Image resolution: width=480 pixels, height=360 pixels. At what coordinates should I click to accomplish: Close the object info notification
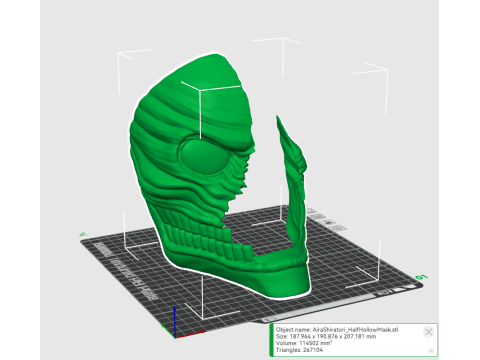428,332
